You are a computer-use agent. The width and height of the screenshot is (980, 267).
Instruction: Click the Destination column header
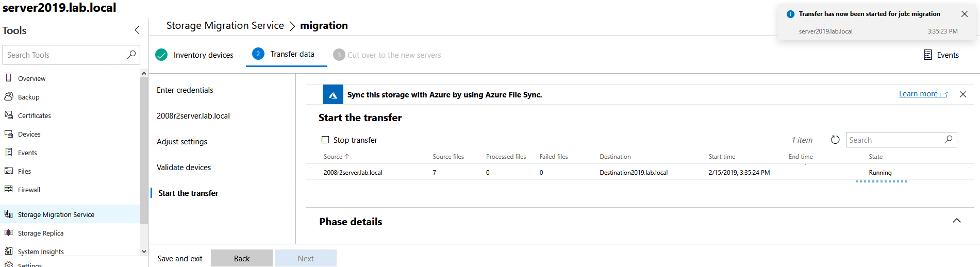pos(615,156)
